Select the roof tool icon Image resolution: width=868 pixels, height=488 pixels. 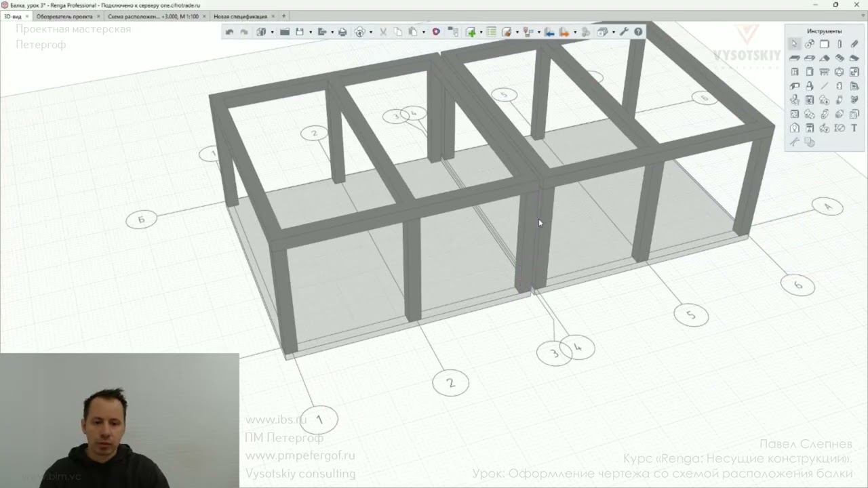(825, 58)
